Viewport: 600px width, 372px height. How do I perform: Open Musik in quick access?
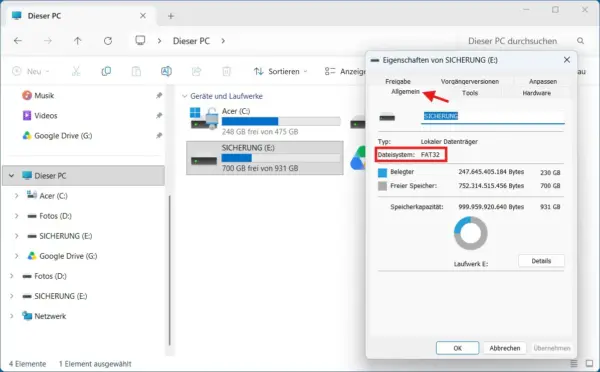click(44, 95)
